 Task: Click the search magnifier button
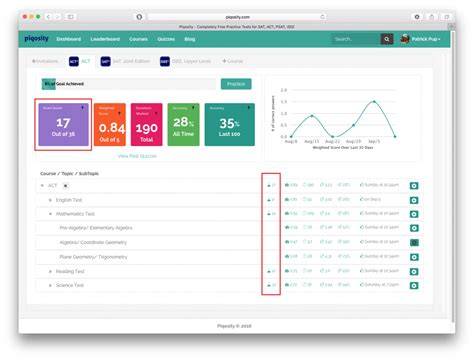pos(387,39)
